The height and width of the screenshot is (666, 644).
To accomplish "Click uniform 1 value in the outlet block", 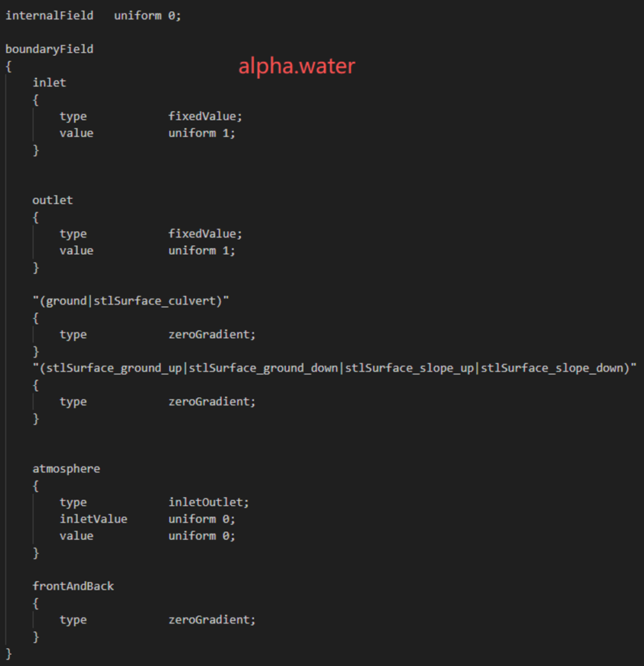I will click(x=201, y=250).
